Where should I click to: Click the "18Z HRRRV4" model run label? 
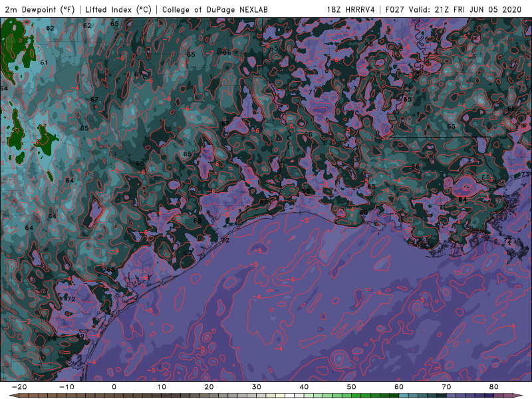pos(351,9)
